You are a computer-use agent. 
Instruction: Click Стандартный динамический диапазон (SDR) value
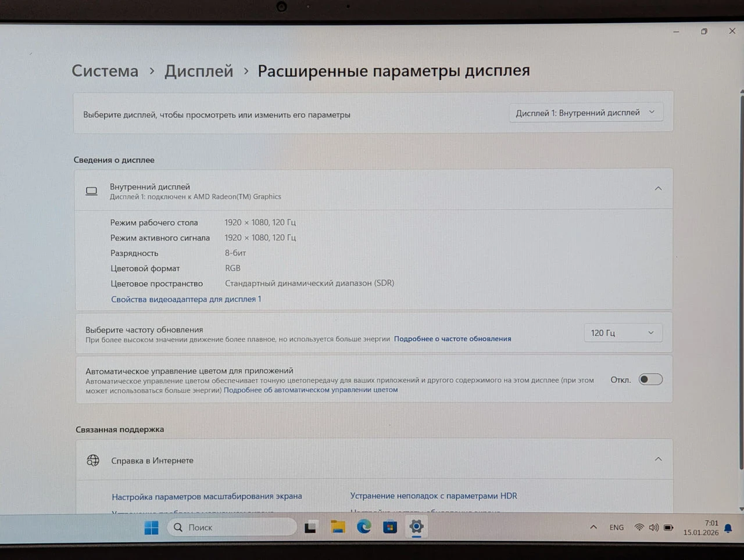tap(310, 283)
